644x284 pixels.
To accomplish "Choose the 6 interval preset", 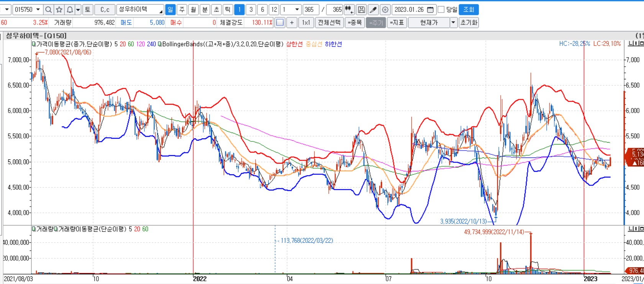I will pos(262,10).
